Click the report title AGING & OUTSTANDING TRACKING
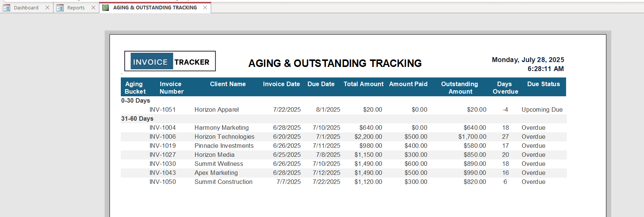Screen dimensions: 644x217 click(335, 63)
